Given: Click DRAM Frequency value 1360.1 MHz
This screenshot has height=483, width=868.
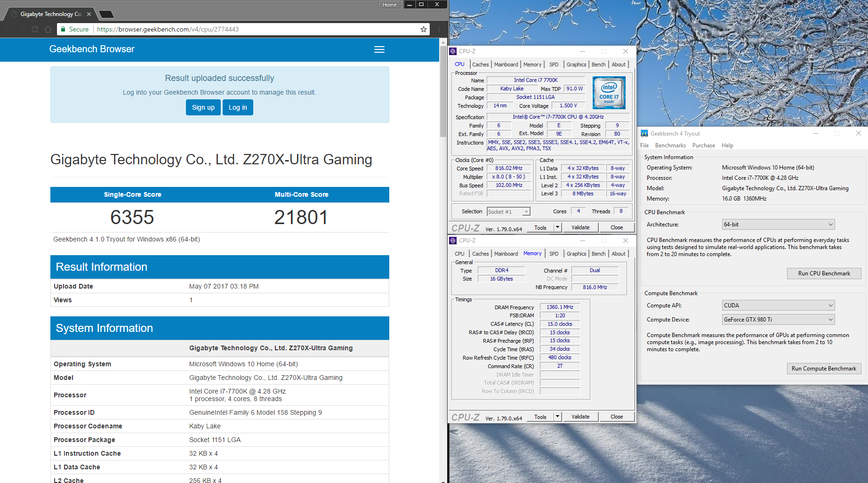Looking at the screenshot, I should point(560,307).
